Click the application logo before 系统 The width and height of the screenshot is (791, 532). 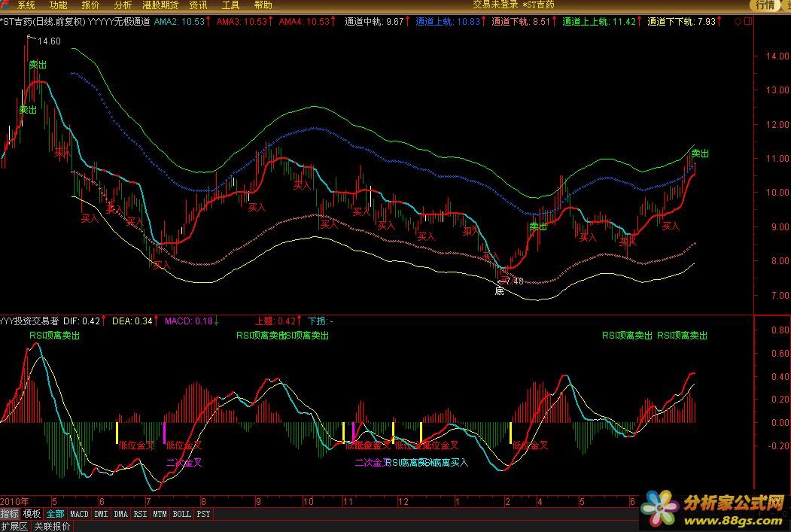click(x=5, y=5)
